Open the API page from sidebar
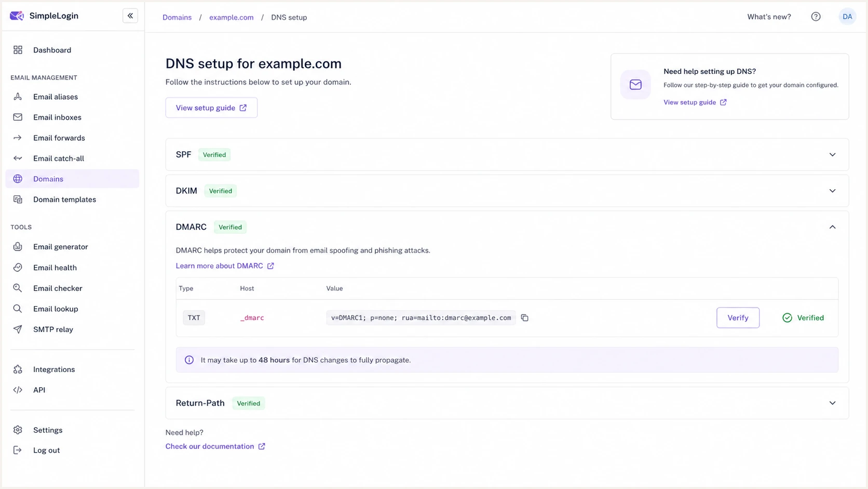 coord(72,390)
